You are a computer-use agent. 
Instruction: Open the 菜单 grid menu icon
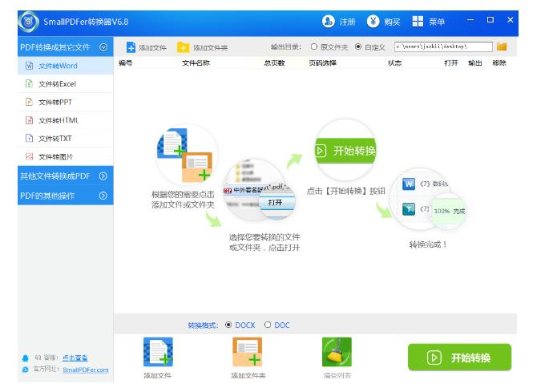pos(418,22)
